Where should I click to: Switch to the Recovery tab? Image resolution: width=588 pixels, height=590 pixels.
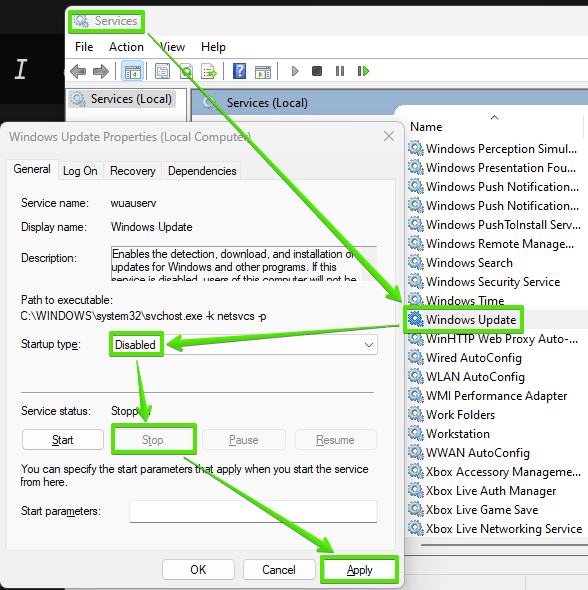132,171
